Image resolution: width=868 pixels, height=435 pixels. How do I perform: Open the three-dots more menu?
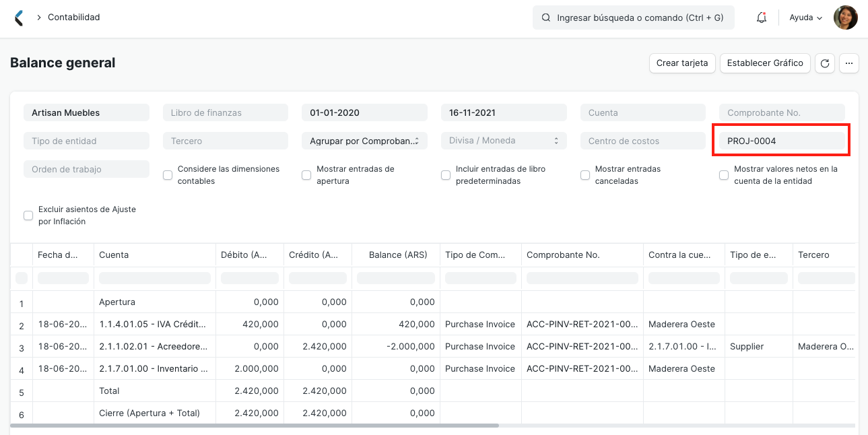(x=849, y=63)
